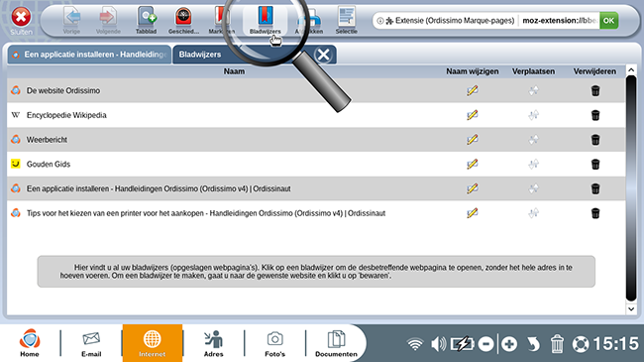Move Een applicatie installeren bookmark
Screen dimensions: 644x362
point(533,188)
